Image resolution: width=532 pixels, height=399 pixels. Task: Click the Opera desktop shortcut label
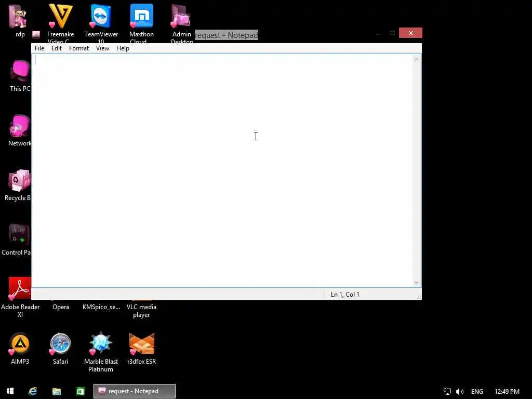pyautogui.click(x=61, y=307)
